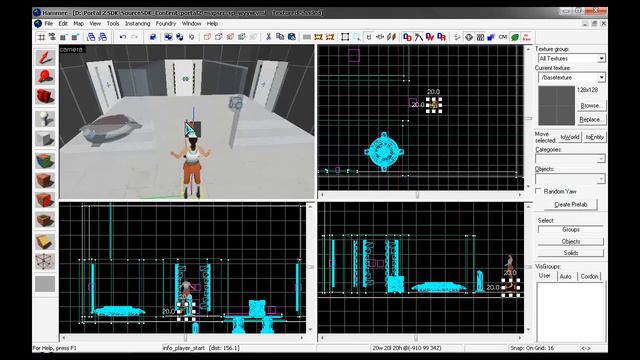Screen dimensions: 640x360
Task: Open the View menu
Action: pos(95,24)
